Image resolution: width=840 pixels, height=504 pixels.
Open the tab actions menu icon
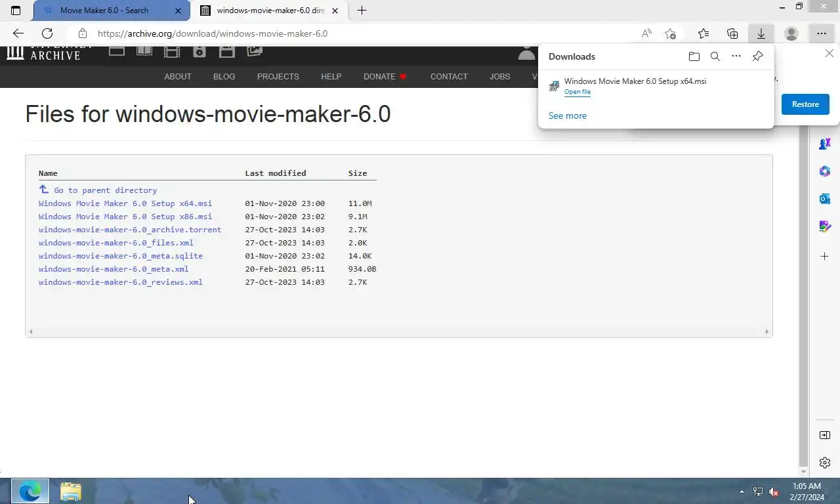(x=16, y=10)
